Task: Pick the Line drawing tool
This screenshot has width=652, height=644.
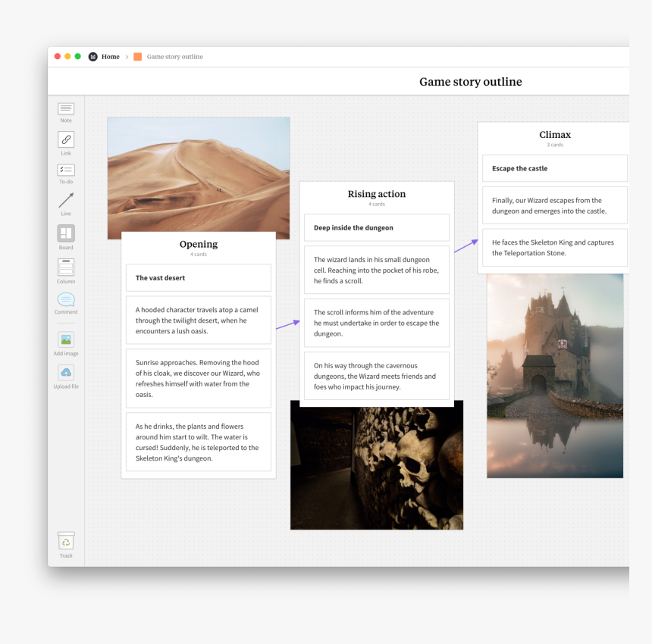Action: pyautogui.click(x=66, y=201)
